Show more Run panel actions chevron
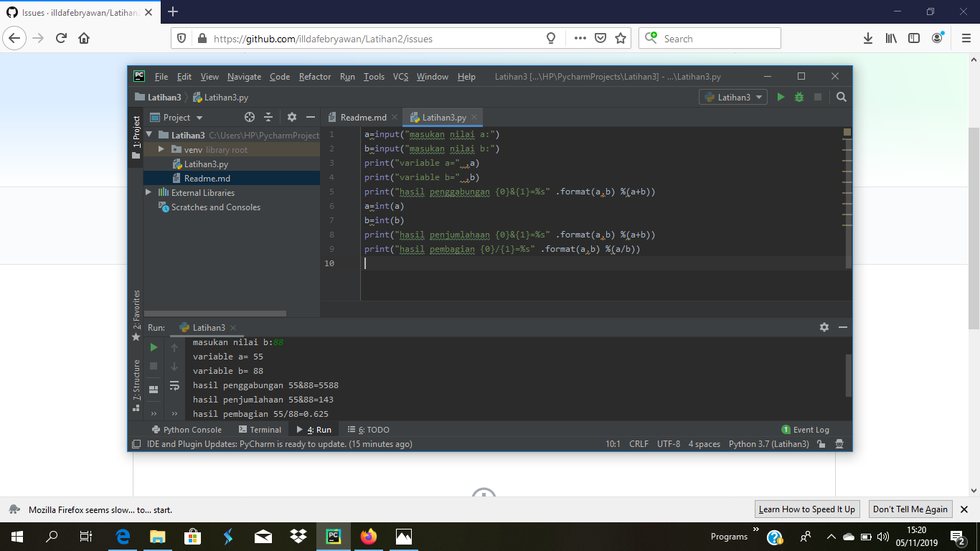This screenshot has width=980, height=551. pyautogui.click(x=154, y=414)
